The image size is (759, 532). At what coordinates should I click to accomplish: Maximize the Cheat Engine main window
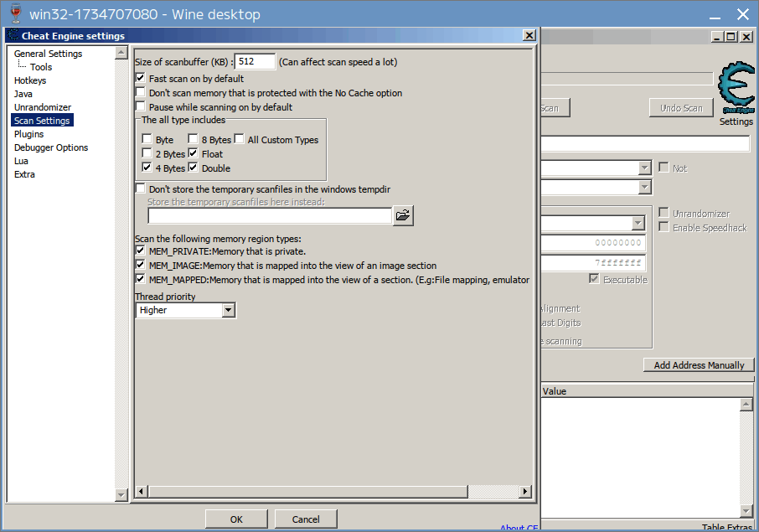point(731,36)
